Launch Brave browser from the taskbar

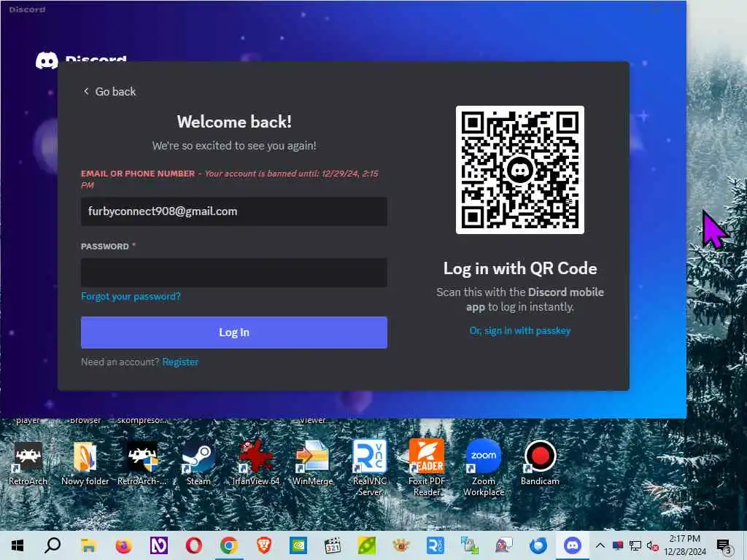(x=264, y=545)
